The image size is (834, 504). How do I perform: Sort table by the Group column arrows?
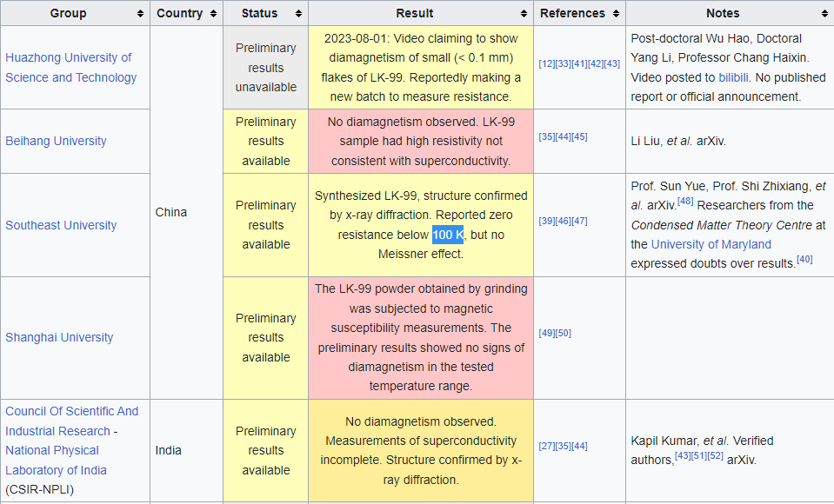(140, 14)
